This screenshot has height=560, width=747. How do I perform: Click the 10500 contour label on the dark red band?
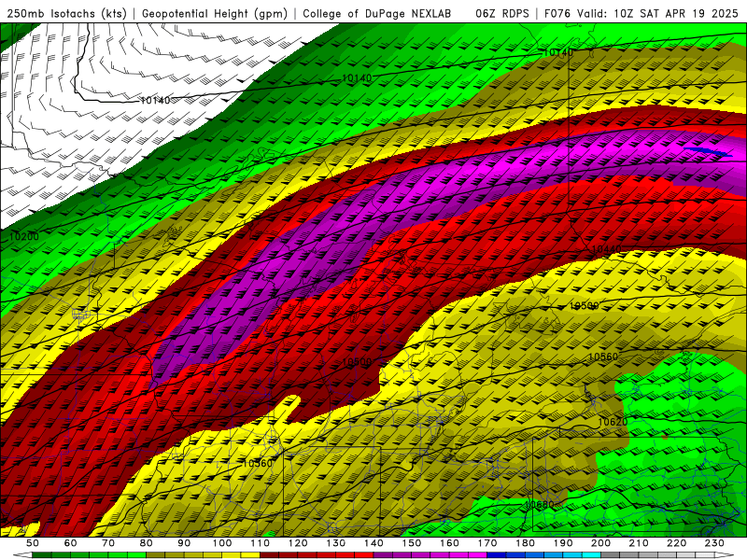[357, 362]
